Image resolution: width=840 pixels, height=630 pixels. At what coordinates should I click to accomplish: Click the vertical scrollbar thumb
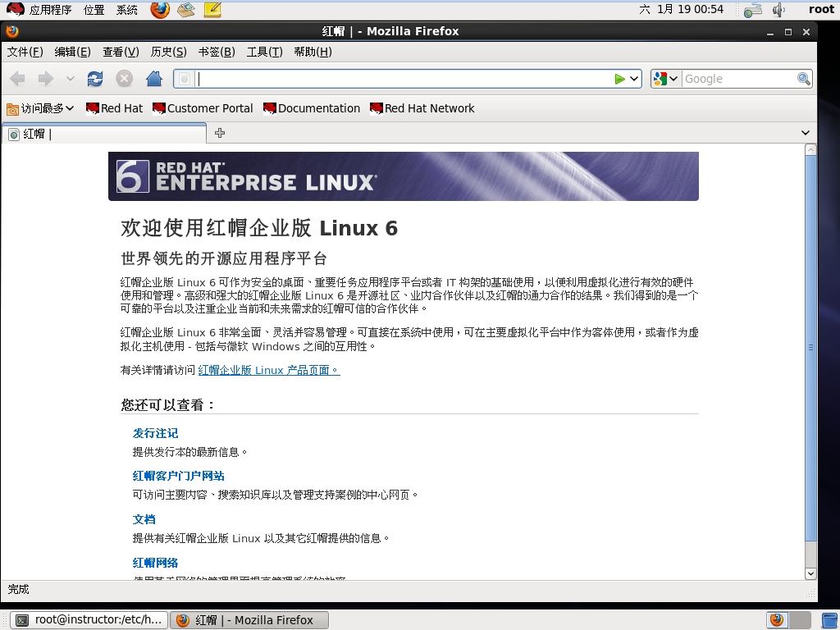click(x=810, y=348)
